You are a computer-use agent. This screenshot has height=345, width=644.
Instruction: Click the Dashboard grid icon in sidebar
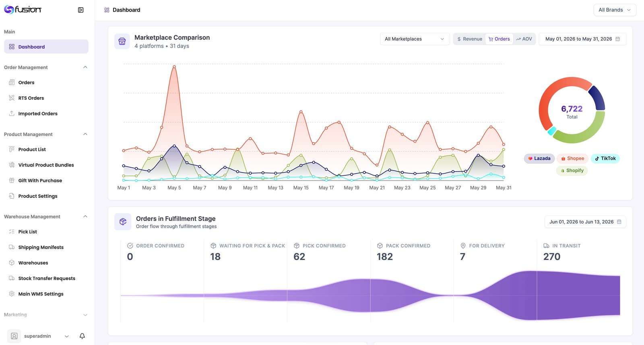[x=12, y=47]
